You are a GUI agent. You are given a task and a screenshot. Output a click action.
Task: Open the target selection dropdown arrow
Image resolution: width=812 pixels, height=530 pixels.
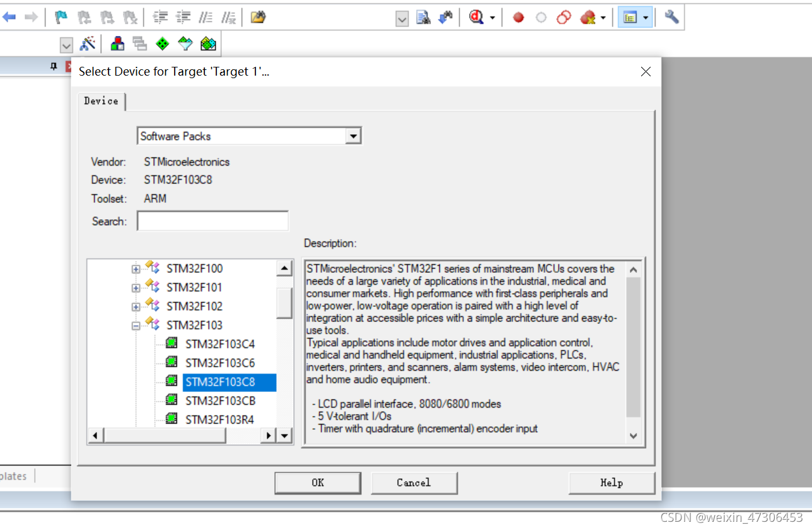point(66,45)
